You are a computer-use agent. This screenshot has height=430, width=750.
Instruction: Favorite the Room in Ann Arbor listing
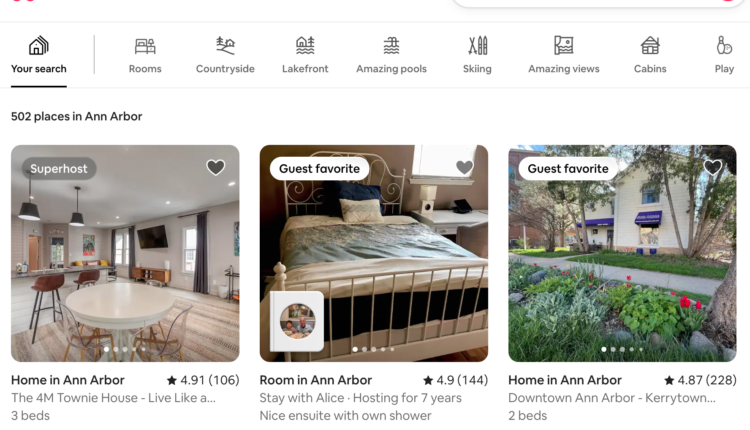464,167
